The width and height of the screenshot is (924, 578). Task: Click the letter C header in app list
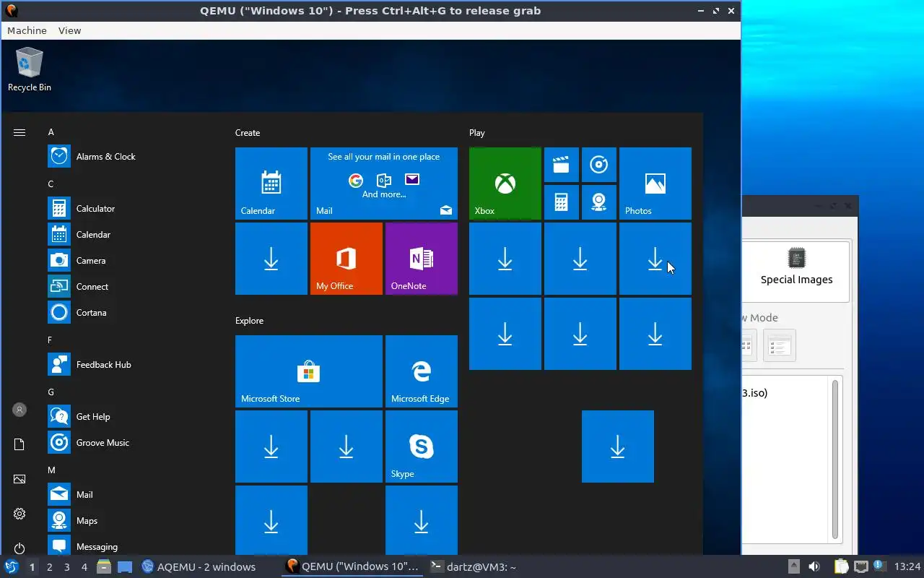(51, 184)
